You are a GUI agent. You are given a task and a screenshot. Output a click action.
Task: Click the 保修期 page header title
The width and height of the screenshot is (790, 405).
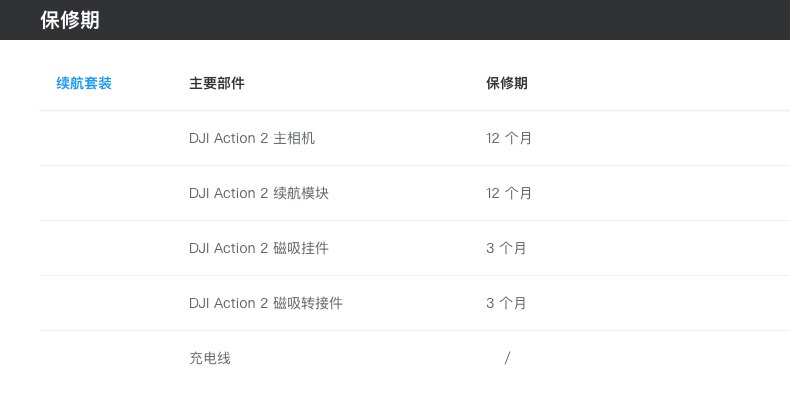(70, 20)
